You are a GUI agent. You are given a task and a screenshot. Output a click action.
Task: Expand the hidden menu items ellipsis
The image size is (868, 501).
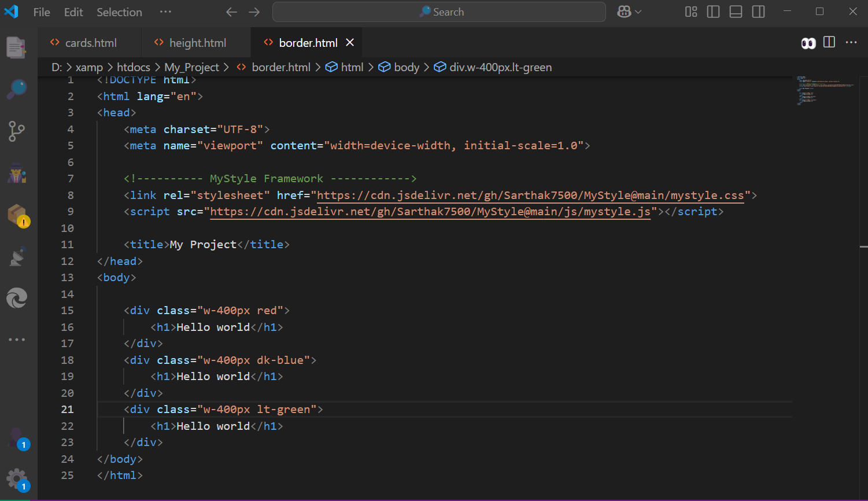click(x=165, y=12)
